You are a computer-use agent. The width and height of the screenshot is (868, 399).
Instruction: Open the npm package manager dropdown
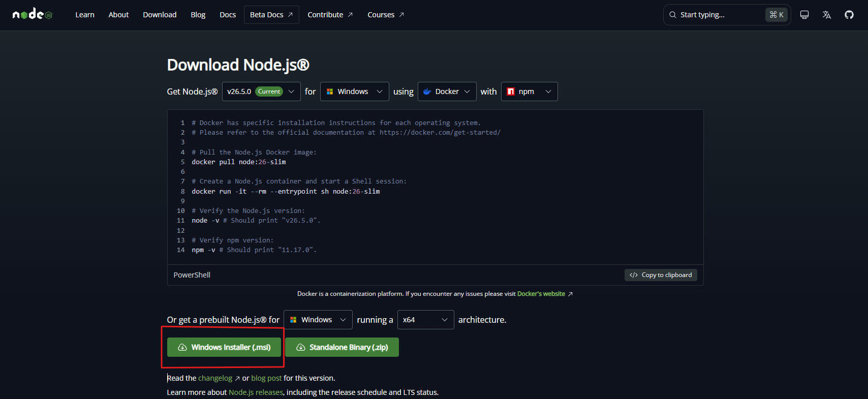[530, 91]
